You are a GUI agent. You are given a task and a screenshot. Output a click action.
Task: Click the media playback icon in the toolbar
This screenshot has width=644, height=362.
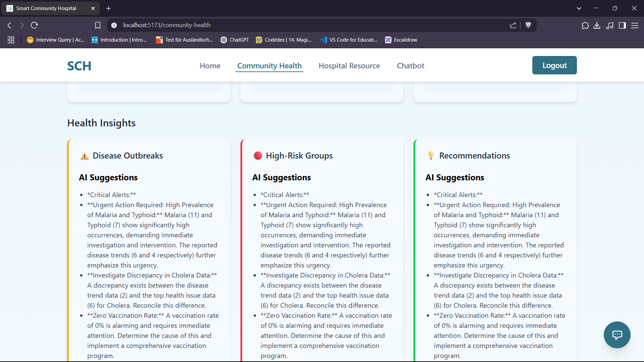(x=610, y=25)
